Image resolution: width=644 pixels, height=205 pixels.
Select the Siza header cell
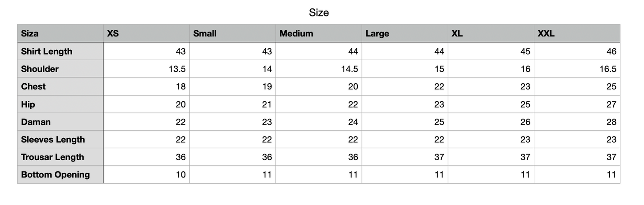coord(61,33)
